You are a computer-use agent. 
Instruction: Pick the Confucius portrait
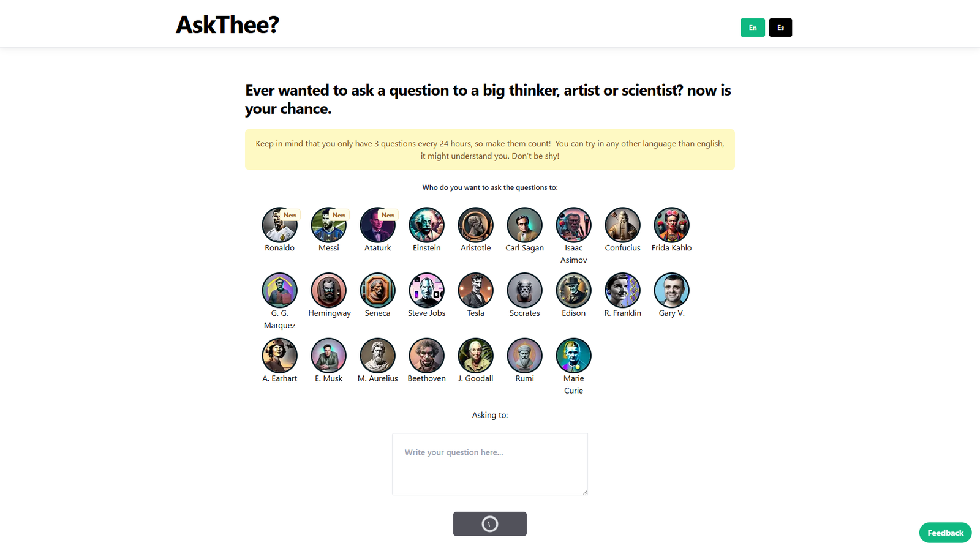[x=622, y=225]
